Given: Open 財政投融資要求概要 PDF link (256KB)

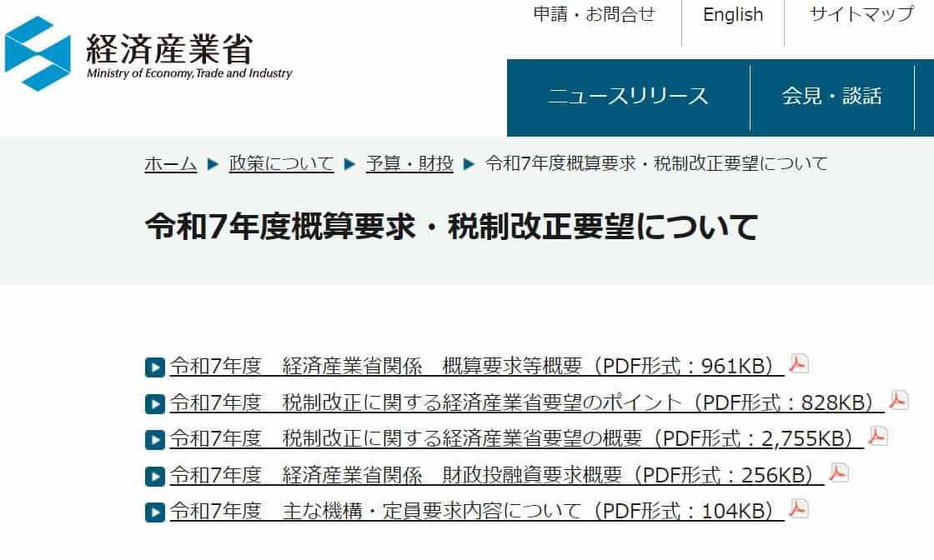Looking at the screenshot, I should coord(497,475).
